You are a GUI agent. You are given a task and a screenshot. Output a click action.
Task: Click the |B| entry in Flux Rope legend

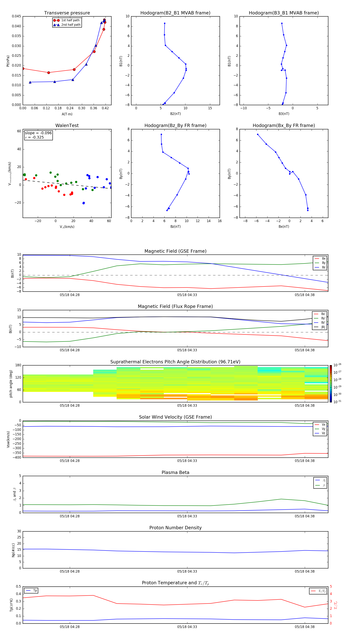point(320,327)
